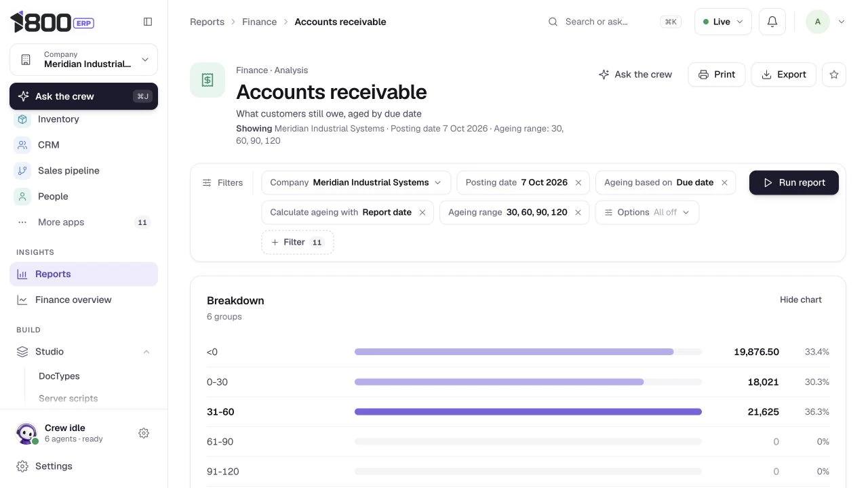The width and height of the screenshot is (868, 488).
Task: Hide the breakdown chart
Action: (x=801, y=300)
